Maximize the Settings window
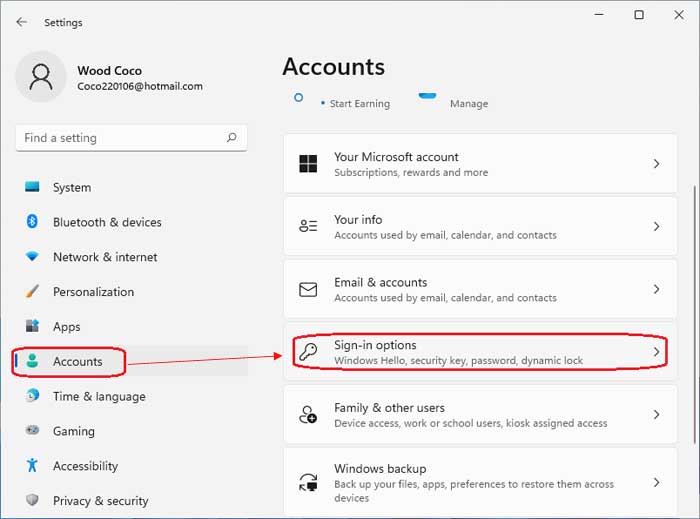The height and width of the screenshot is (519, 700). click(639, 15)
